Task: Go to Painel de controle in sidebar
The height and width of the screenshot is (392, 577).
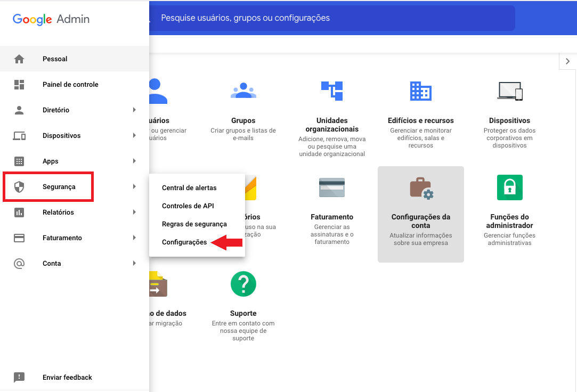Action: [x=70, y=85]
